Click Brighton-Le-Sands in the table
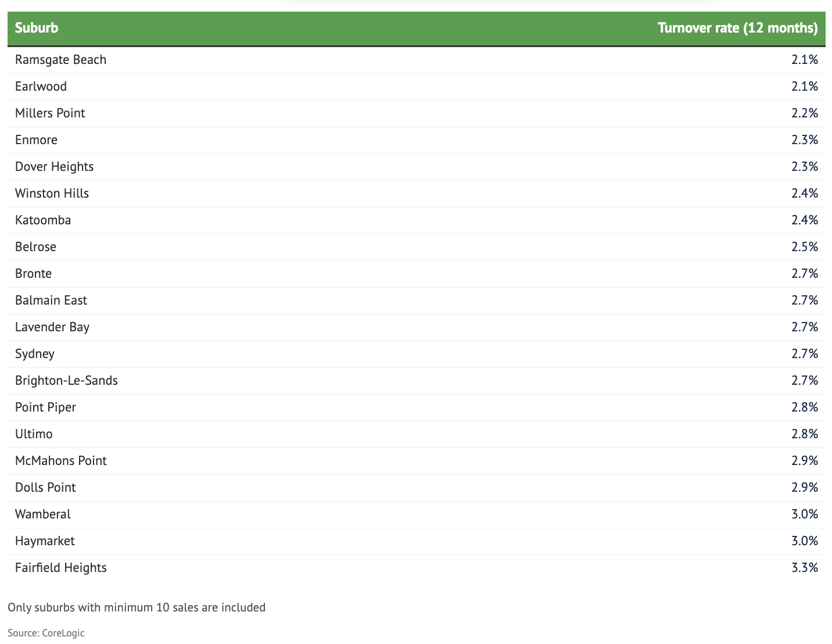The height and width of the screenshot is (644, 832). 66,381
